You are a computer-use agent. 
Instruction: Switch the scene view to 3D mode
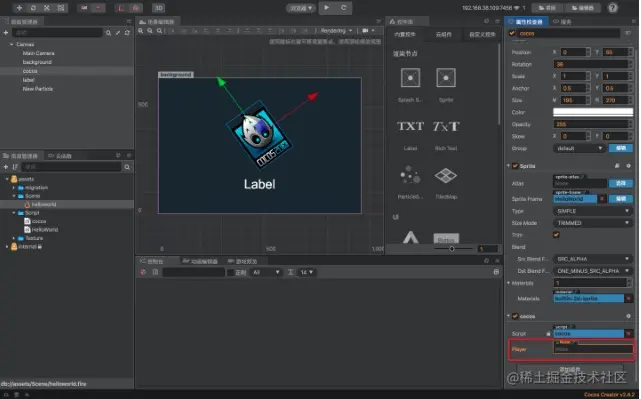[x=159, y=8]
